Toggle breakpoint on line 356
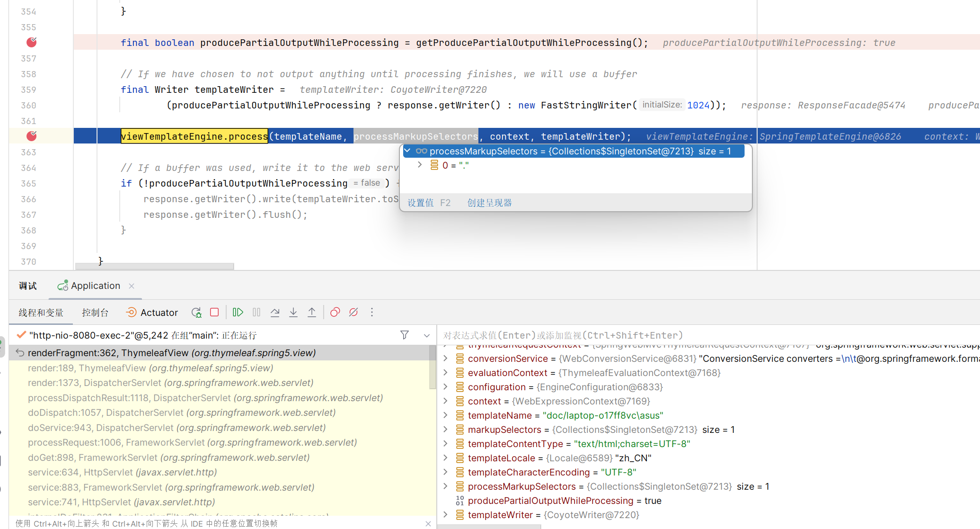 click(x=32, y=43)
